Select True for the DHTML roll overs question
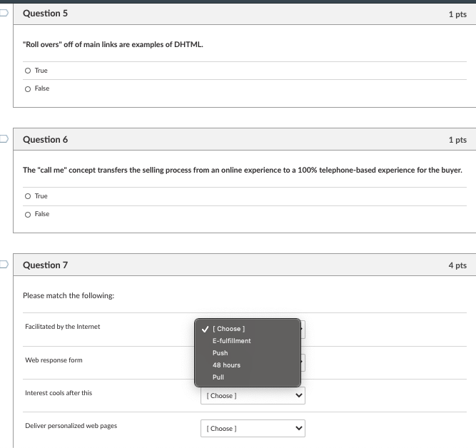Screen dimensions: 476x448 pos(28,71)
